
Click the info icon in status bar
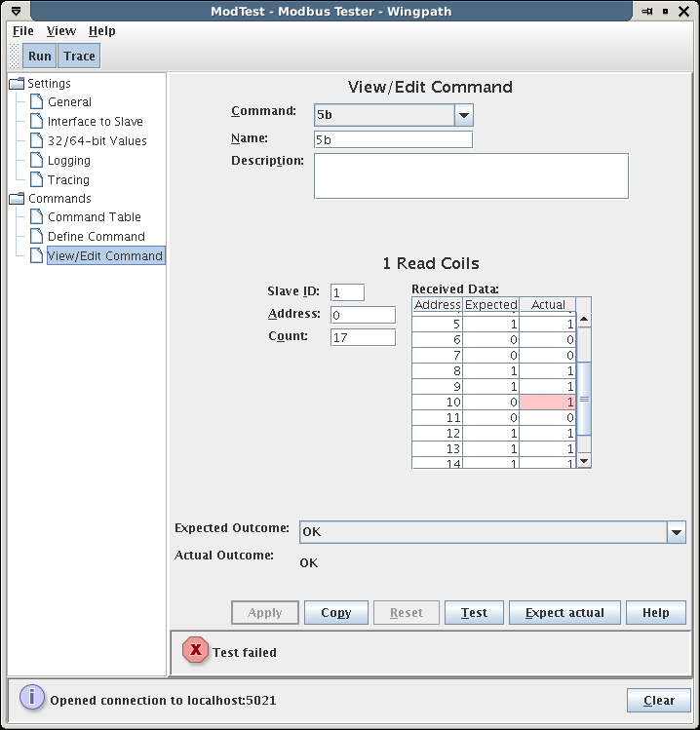32,698
